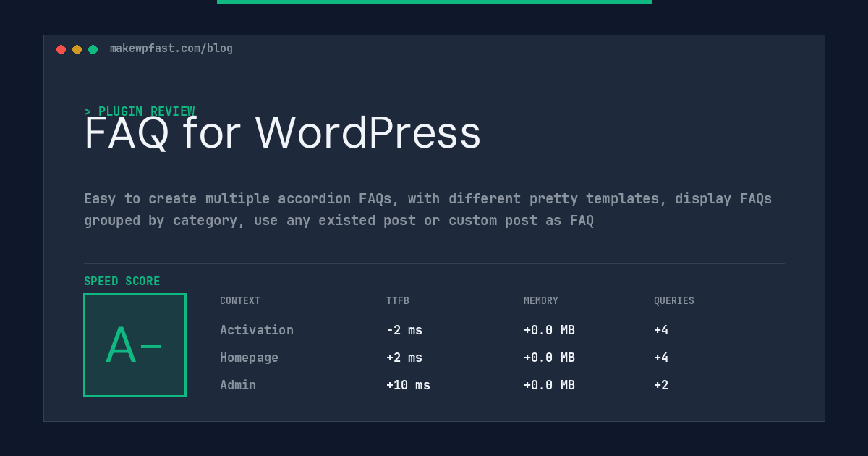Click the CONTEXT column header

(240, 301)
